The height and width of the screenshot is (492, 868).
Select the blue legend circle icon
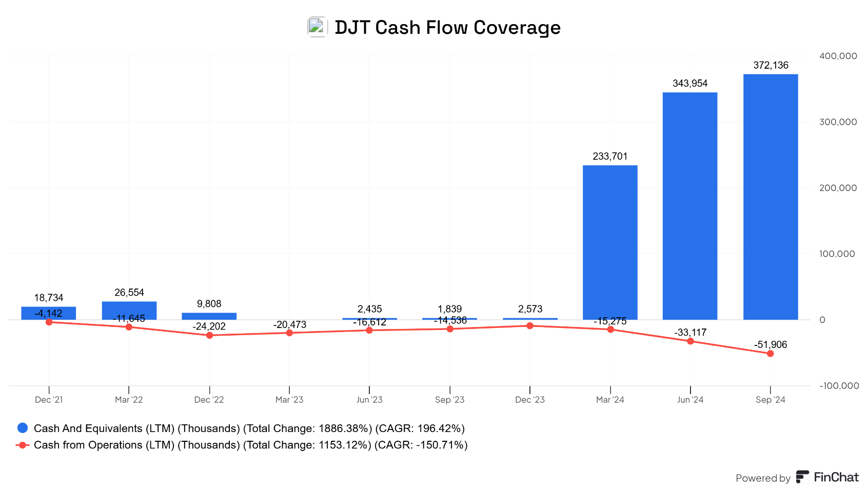[x=23, y=427]
